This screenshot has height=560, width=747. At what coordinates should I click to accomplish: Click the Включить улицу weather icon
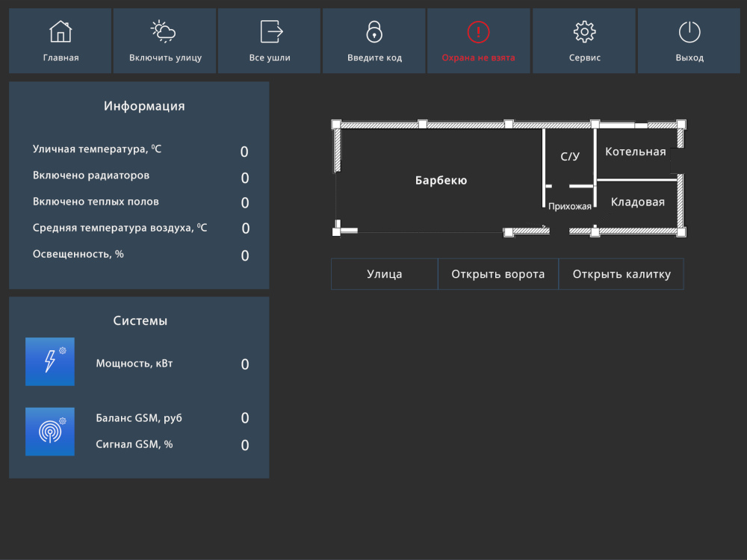[x=164, y=31]
